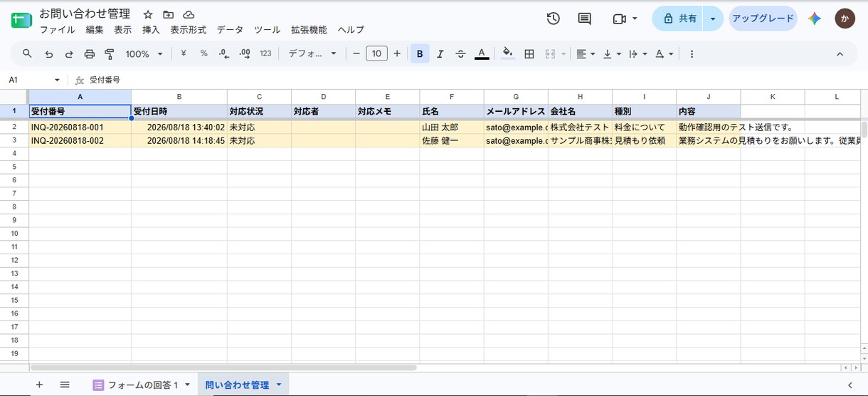
Task: Undo the last action
Action: (x=48, y=53)
